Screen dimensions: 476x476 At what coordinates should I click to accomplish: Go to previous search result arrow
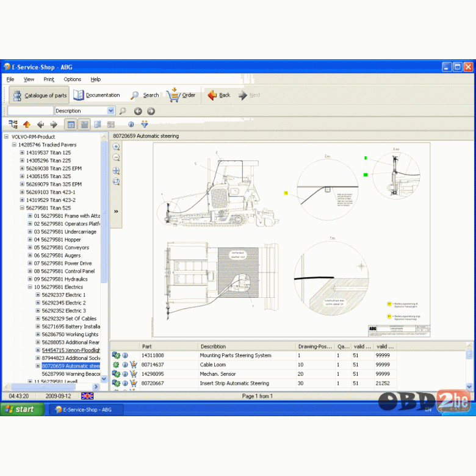[138, 111]
